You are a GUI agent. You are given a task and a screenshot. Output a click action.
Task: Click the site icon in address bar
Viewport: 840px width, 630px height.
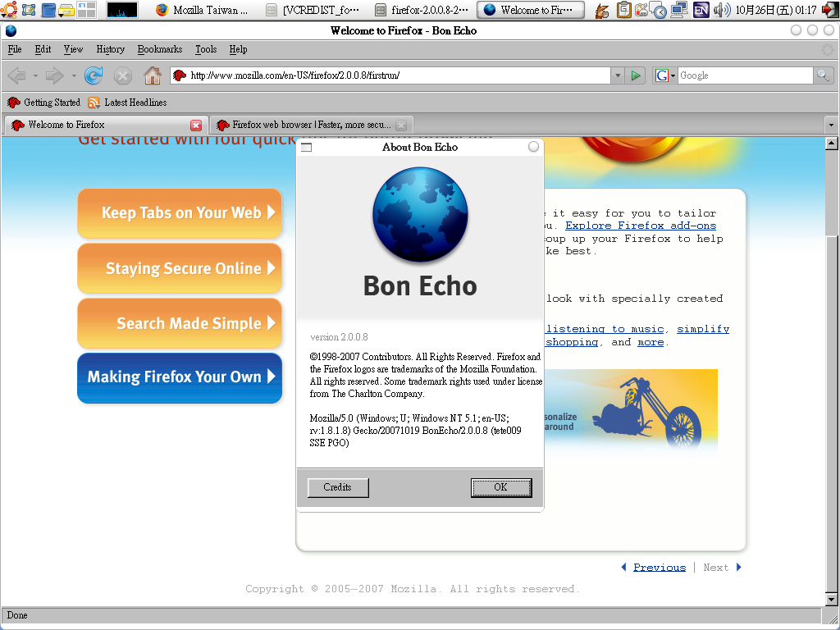tap(180, 75)
